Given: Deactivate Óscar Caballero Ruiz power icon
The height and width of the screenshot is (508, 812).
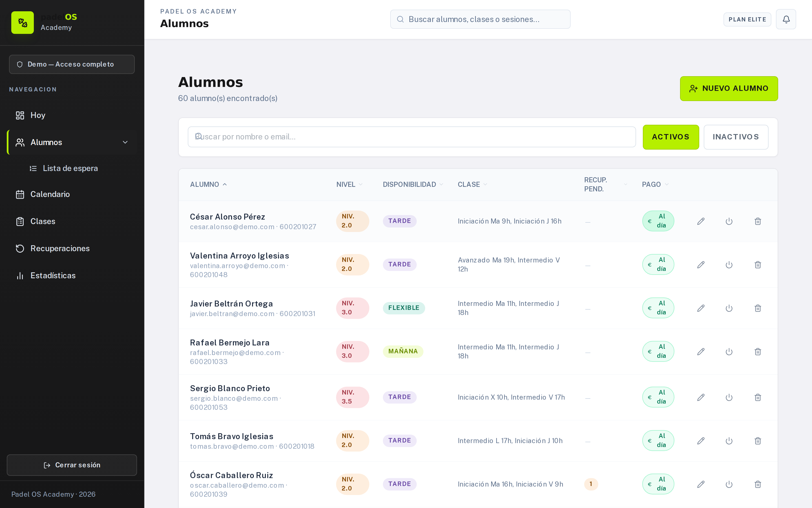Looking at the screenshot, I should 729,484.
